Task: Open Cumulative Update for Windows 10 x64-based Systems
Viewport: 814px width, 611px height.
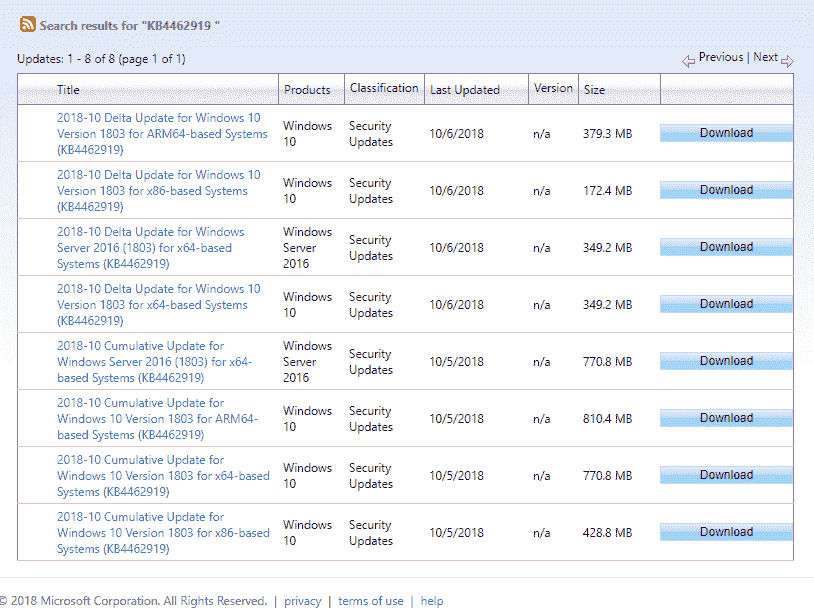Action: 163,476
